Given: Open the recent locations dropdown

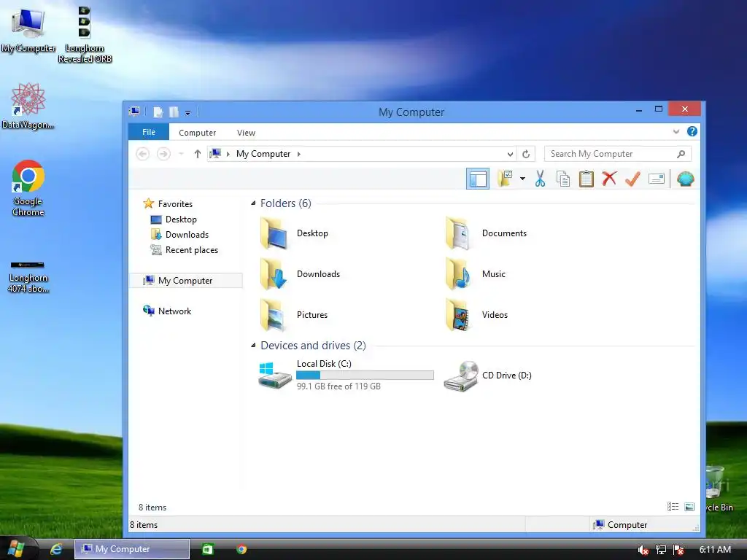Looking at the screenshot, I should click(x=181, y=154).
